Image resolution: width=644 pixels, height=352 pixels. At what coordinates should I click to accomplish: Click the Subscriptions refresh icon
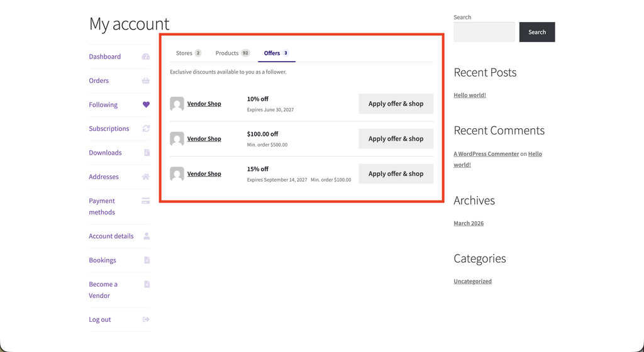146,128
